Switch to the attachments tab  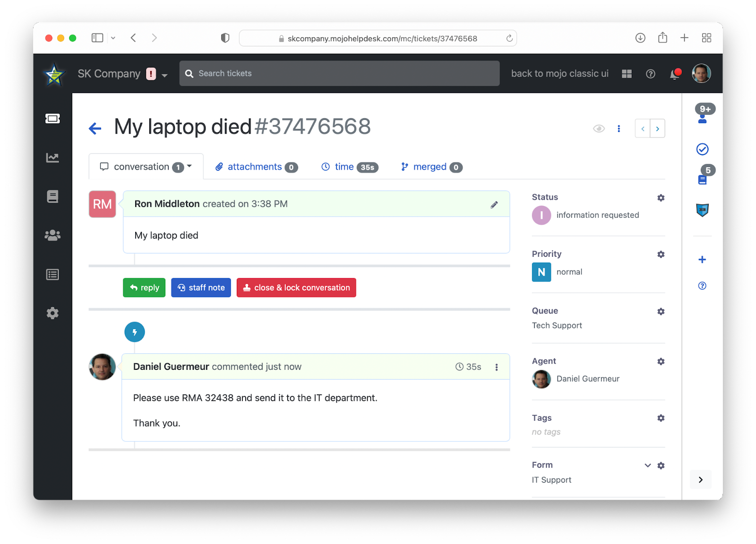pyautogui.click(x=257, y=167)
